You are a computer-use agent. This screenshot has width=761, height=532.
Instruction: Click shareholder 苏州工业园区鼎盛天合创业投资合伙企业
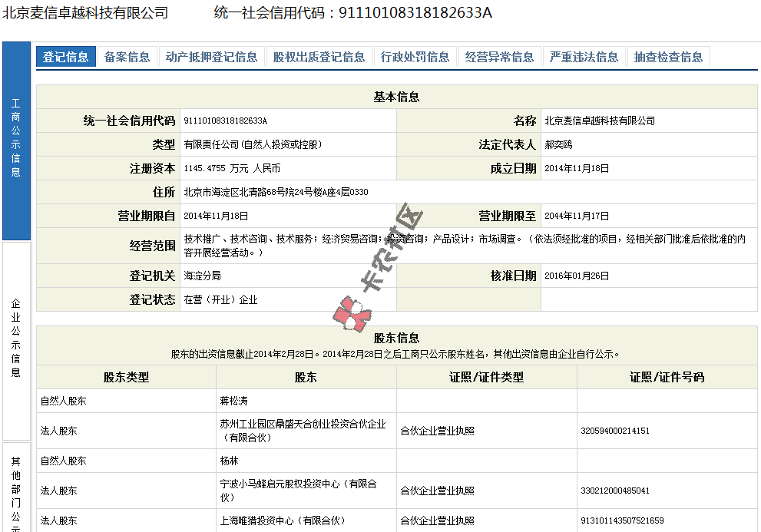point(303,425)
